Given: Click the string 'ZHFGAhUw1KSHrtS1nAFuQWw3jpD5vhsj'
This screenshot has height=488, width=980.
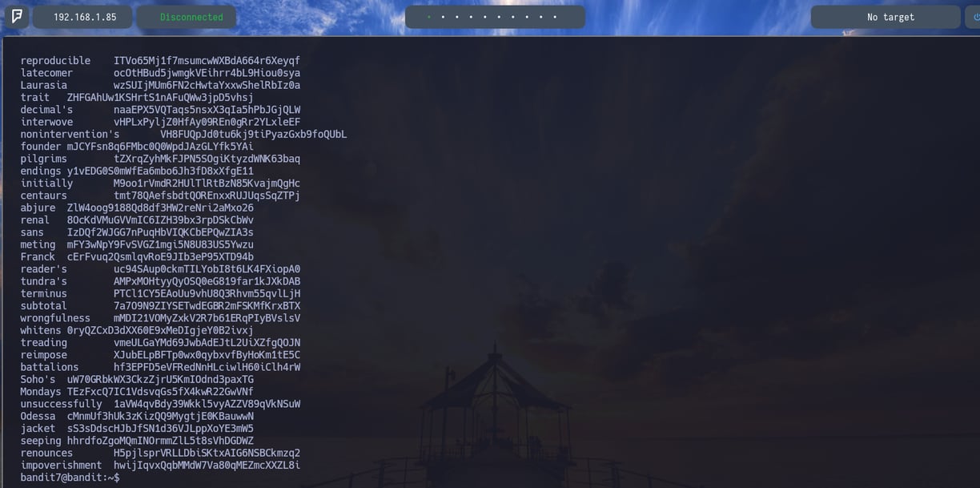Looking at the screenshot, I should point(160,98).
